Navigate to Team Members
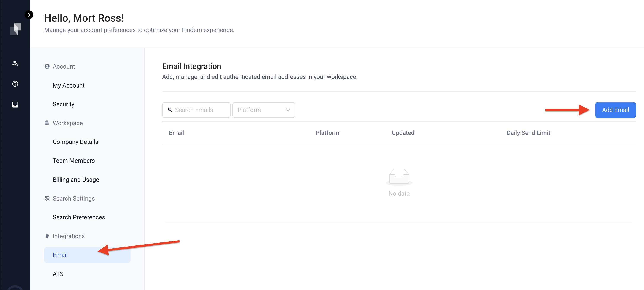Image resolution: width=644 pixels, height=290 pixels. (74, 161)
